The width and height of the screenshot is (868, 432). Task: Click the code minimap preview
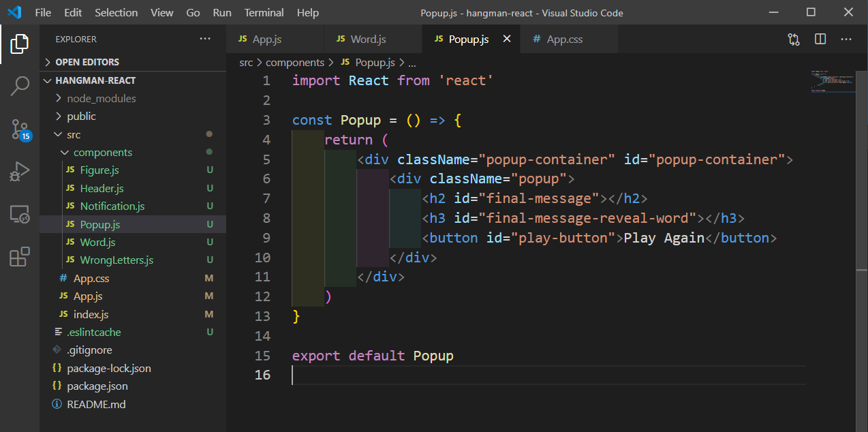click(833, 80)
